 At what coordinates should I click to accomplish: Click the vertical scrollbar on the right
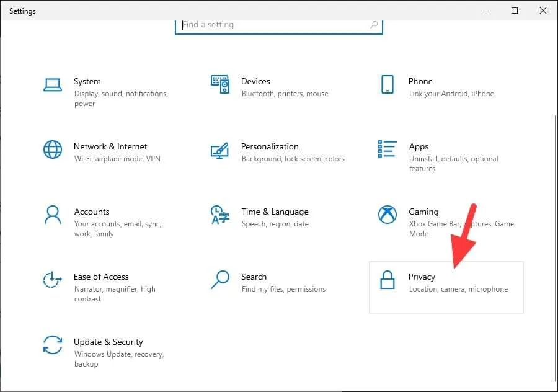point(556,249)
